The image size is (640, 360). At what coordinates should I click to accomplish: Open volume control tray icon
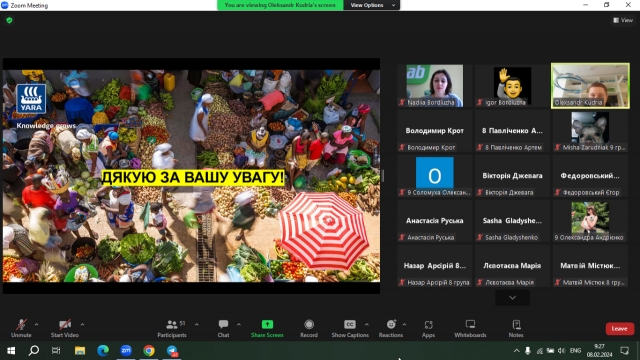(562, 351)
